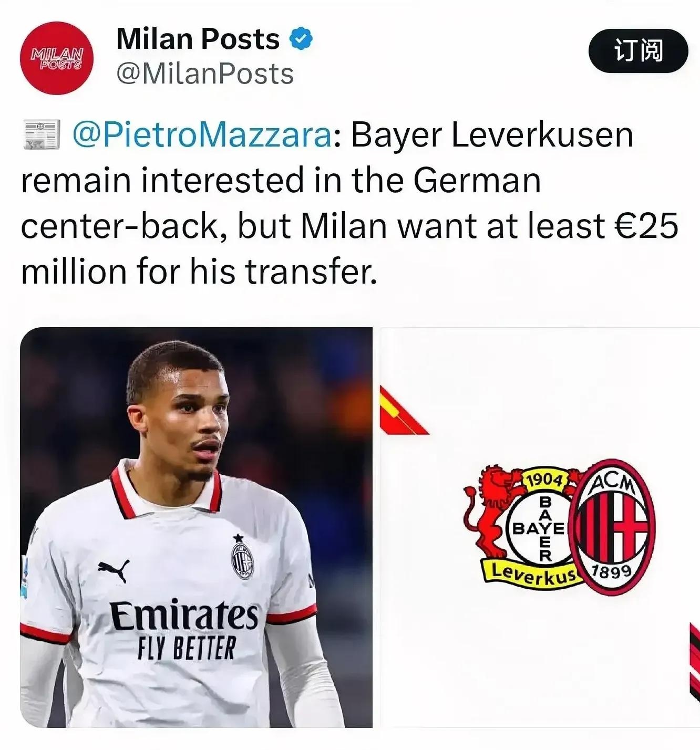700x750 pixels.
Task: Click the AC Milan crest logo
Action: pyautogui.click(x=613, y=527)
